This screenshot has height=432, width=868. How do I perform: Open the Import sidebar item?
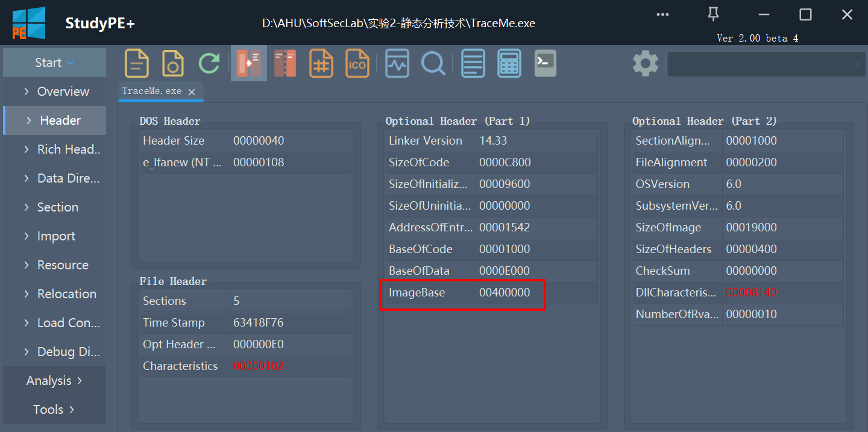54,236
